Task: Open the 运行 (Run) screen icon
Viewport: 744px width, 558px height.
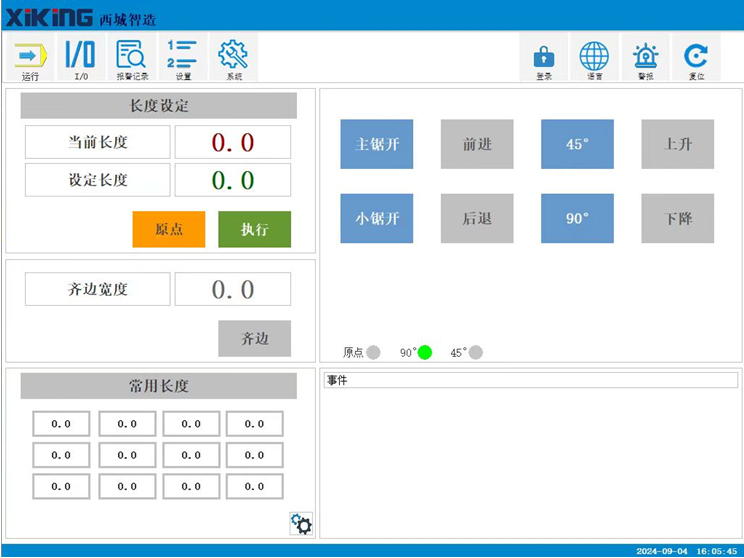Action: tap(30, 57)
